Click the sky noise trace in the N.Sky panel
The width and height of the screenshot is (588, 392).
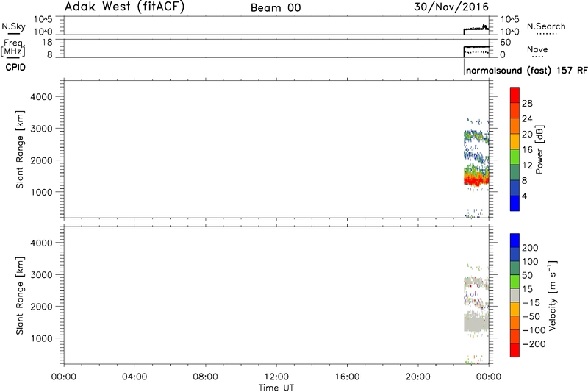click(x=476, y=28)
